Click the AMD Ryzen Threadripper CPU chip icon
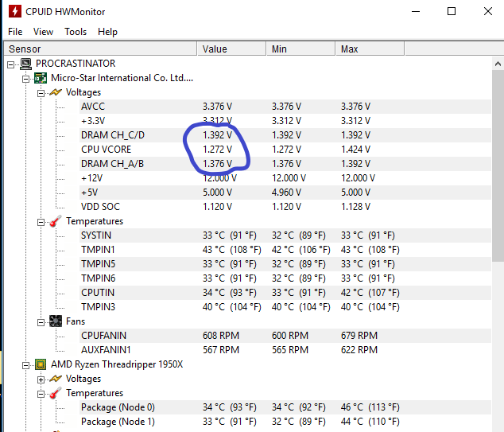 [x=41, y=364]
